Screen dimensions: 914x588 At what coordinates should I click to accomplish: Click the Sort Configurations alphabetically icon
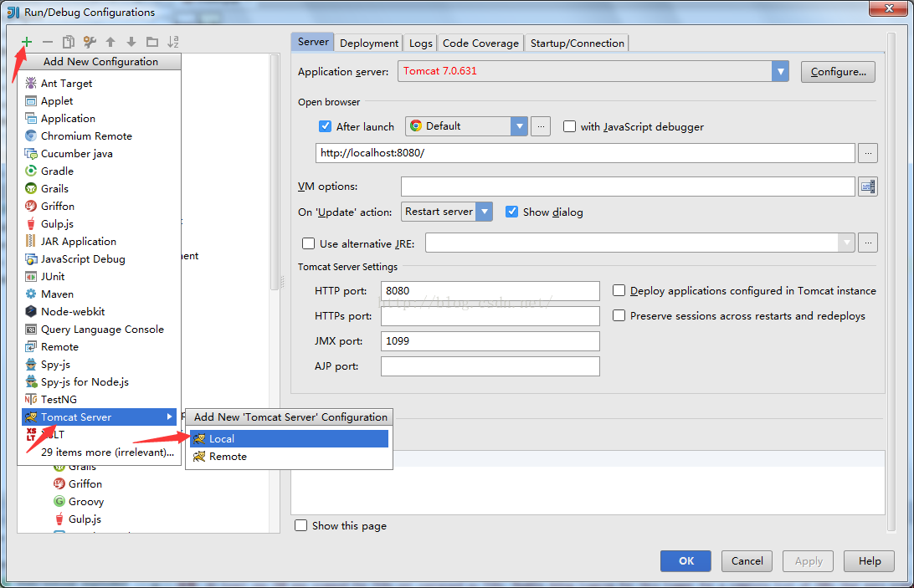point(173,42)
